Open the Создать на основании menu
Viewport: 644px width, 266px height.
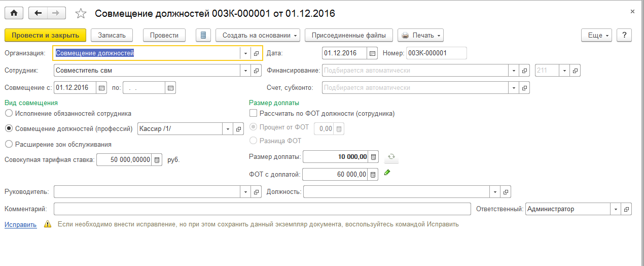[x=258, y=36]
